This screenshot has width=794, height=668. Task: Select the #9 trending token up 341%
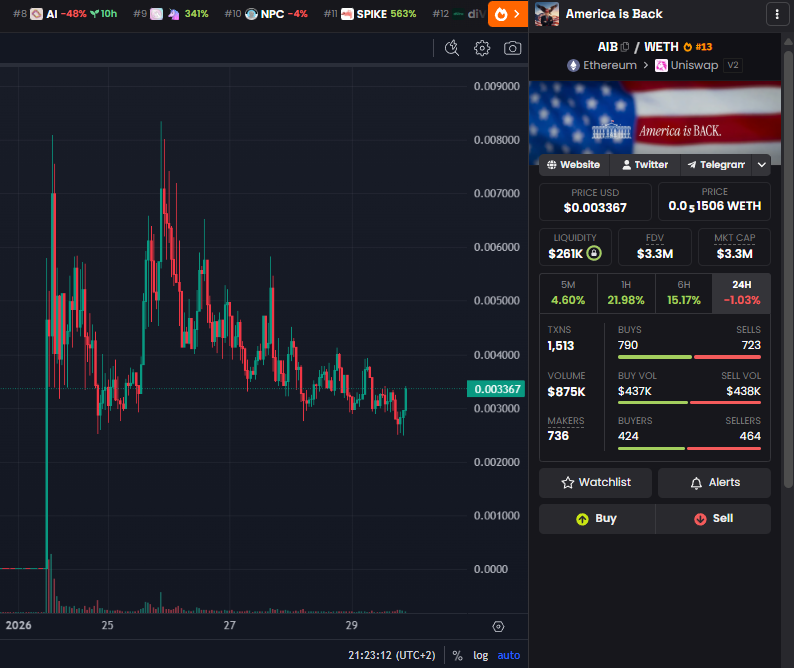pyautogui.click(x=171, y=14)
